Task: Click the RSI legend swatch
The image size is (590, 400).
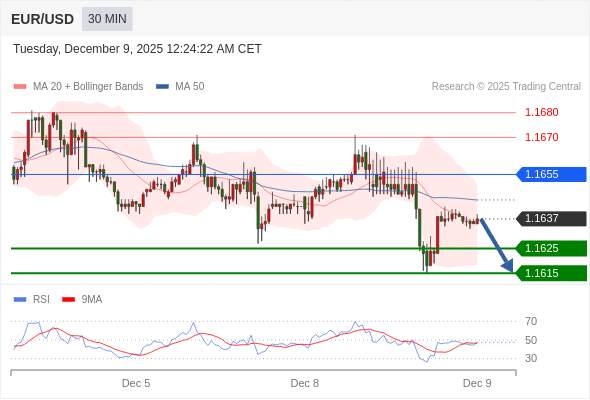Action: point(20,300)
